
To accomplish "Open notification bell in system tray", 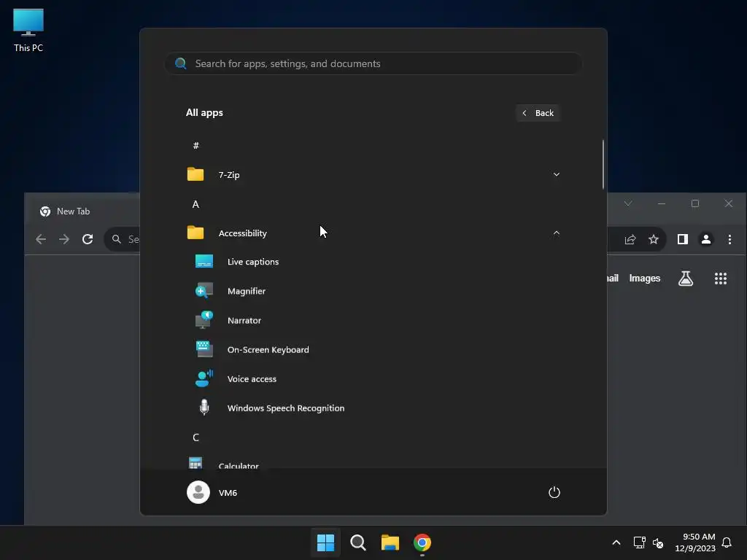I will (x=727, y=542).
